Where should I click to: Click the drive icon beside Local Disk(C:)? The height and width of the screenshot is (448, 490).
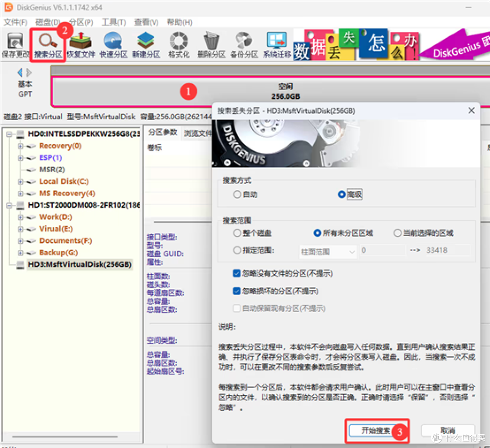31,181
